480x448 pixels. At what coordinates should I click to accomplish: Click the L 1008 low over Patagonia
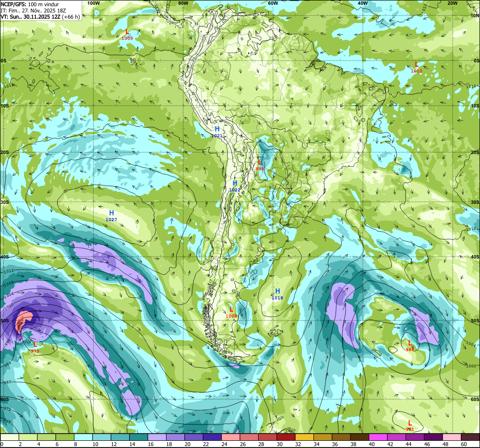pos(231,312)
